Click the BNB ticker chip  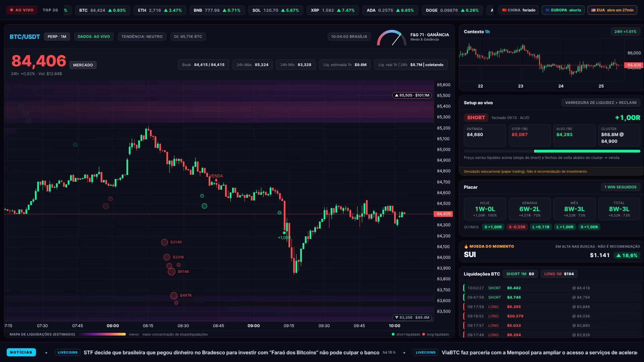pos(217,10)
